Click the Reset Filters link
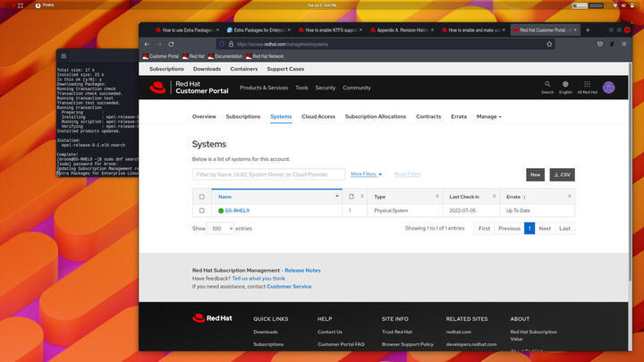This screenshot has width=644, height=362. coord(408,174)
